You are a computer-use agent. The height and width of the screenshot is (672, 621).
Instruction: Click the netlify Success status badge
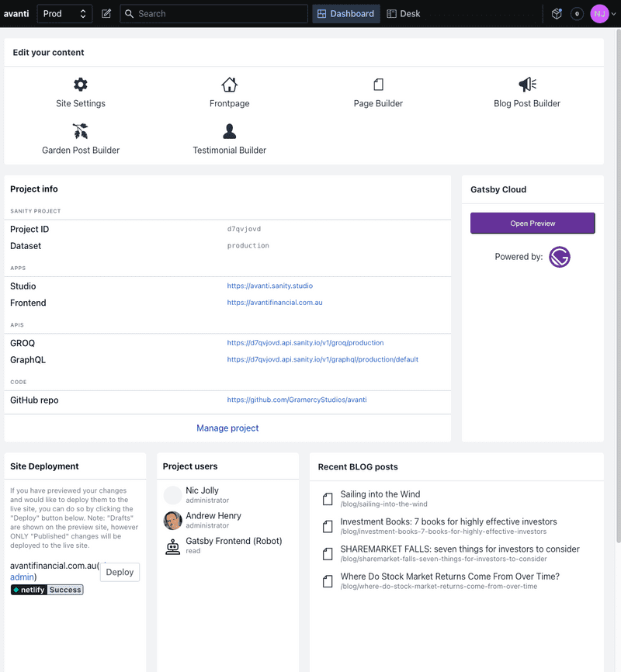pyautogui.click(x=47, y=590)
